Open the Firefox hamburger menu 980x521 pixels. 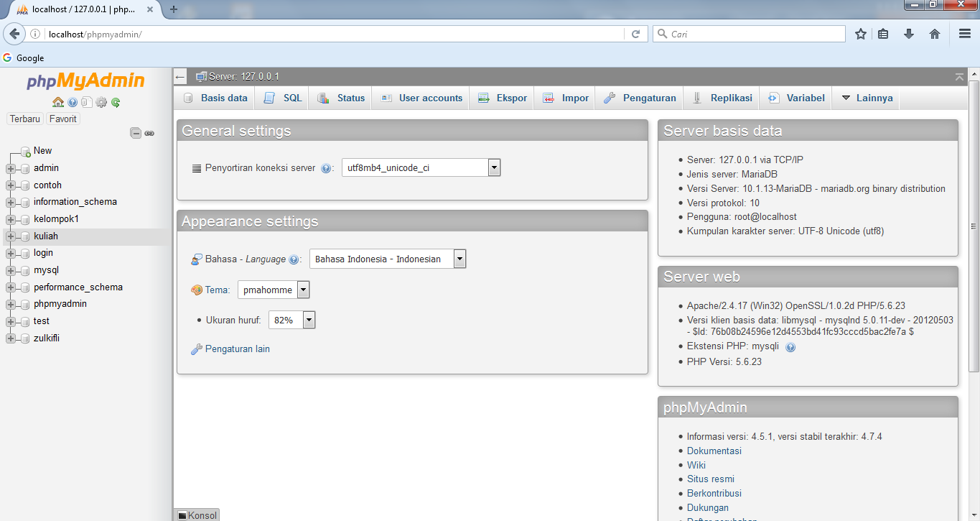(x=965, y=34)
